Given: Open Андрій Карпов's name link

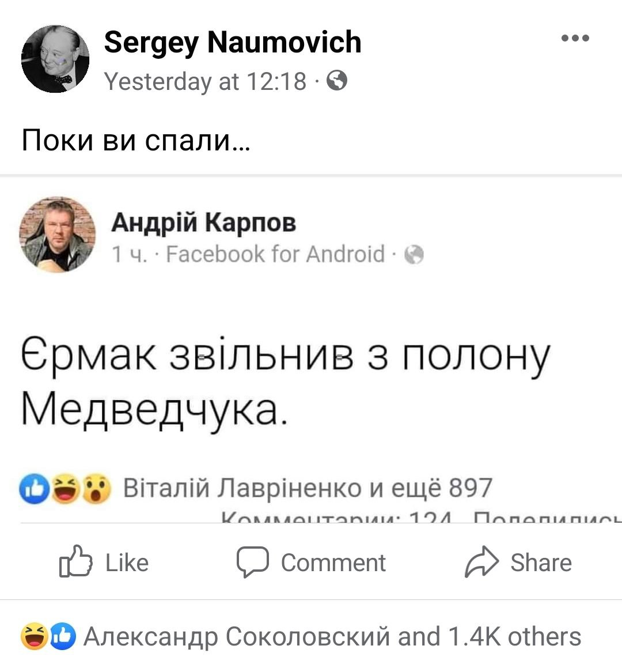Looking at the screenshot, I should pyautogui.click(x=203, y=222).
